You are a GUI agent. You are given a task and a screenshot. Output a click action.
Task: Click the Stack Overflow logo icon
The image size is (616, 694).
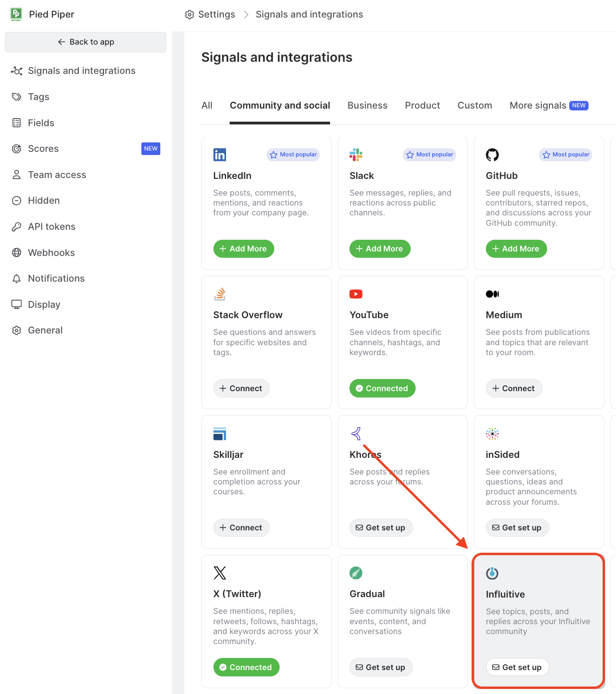(x=220, y=294)
